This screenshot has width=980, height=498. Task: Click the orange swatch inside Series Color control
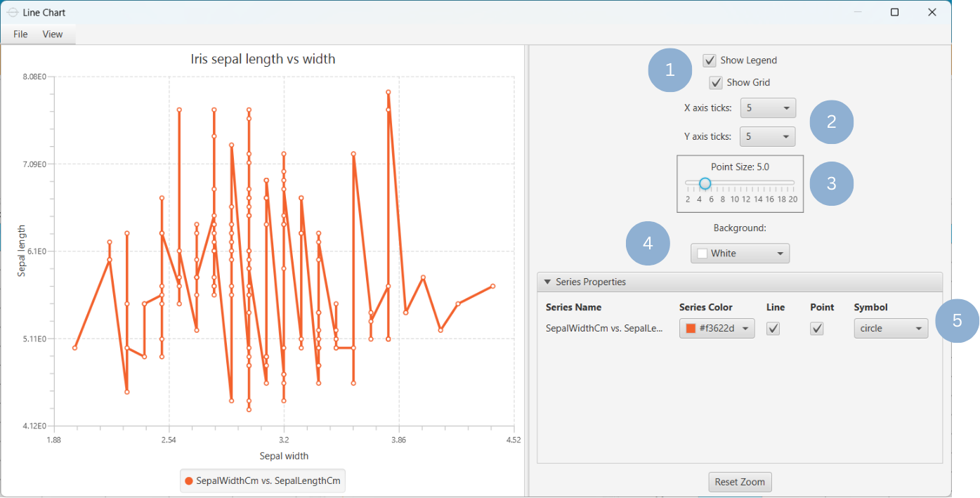coord(689,328)
